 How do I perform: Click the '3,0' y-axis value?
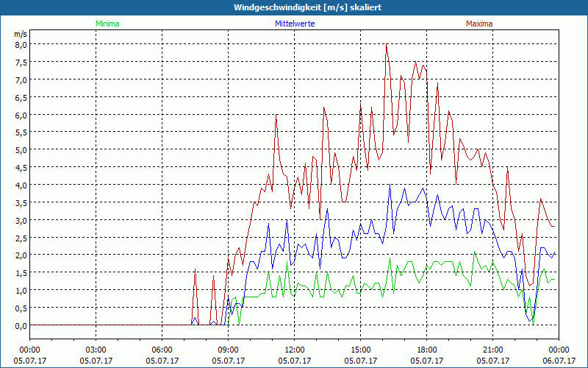21,220
